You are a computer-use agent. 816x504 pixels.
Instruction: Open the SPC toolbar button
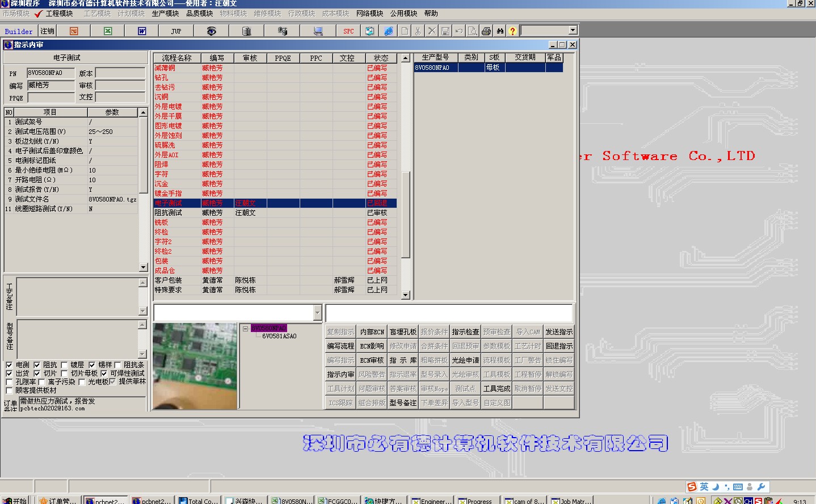(x=348, y=31)
